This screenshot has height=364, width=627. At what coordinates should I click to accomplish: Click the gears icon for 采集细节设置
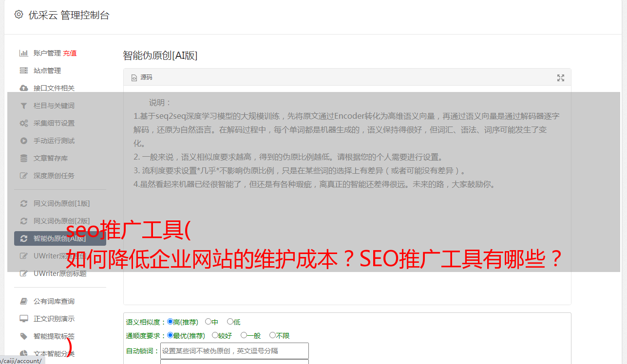(x=23, y=123)
